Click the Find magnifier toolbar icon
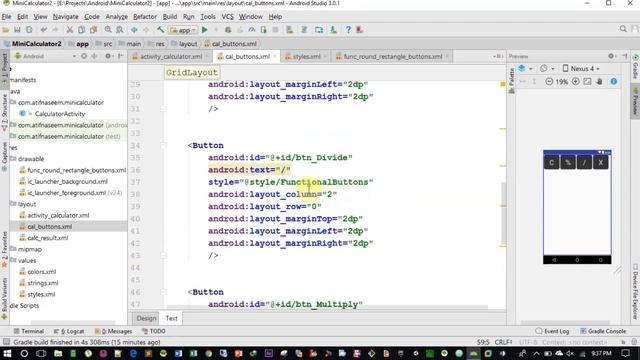Viewport: 640px width, 360px height. pyautogui.click(x=108, y=30)
